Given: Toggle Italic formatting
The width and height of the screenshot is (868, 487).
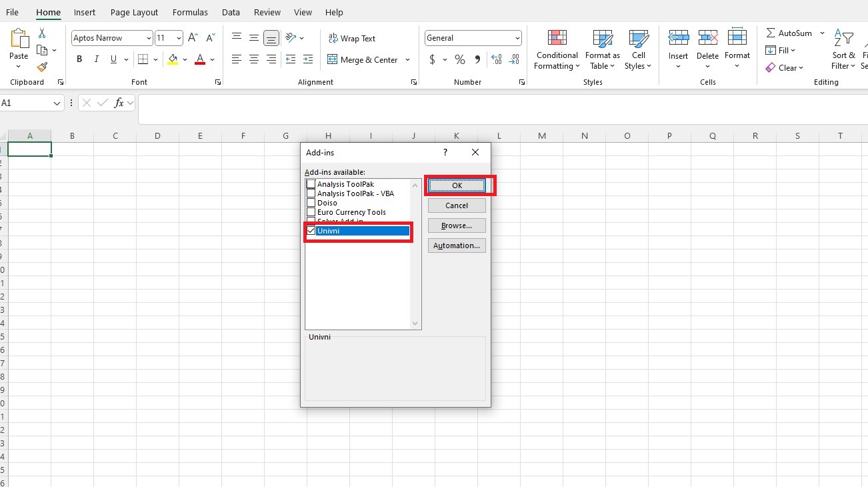Looking at the screenshot, I should pos(97,59).
